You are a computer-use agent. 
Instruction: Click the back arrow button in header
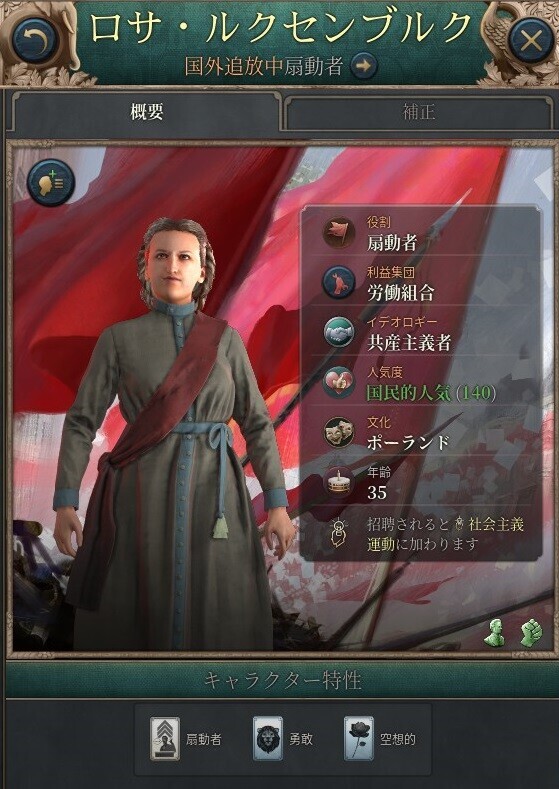pos(34,40)
